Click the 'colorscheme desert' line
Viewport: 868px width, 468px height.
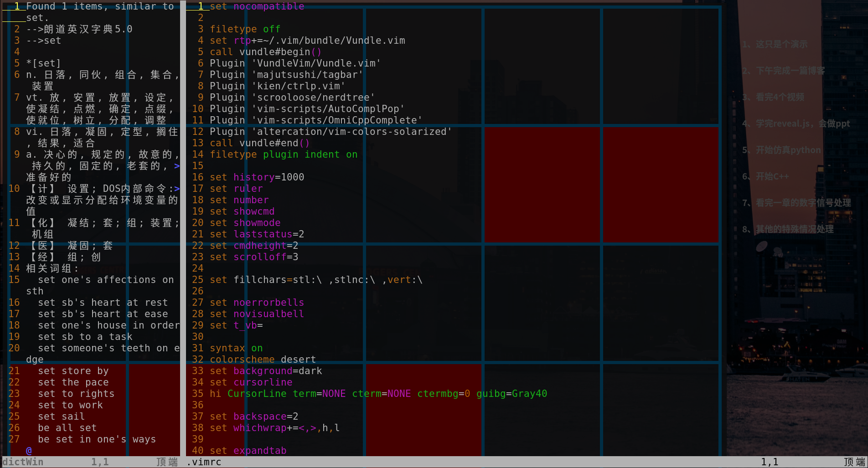(x=263, y=360)
